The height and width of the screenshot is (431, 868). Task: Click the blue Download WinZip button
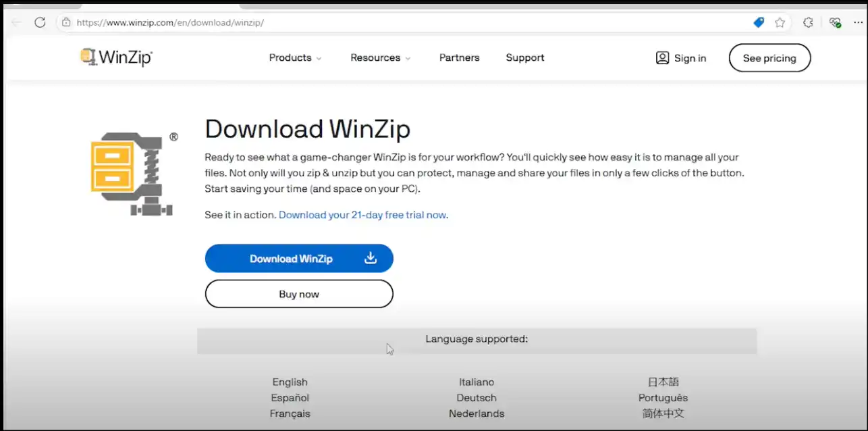pos(299,258)
